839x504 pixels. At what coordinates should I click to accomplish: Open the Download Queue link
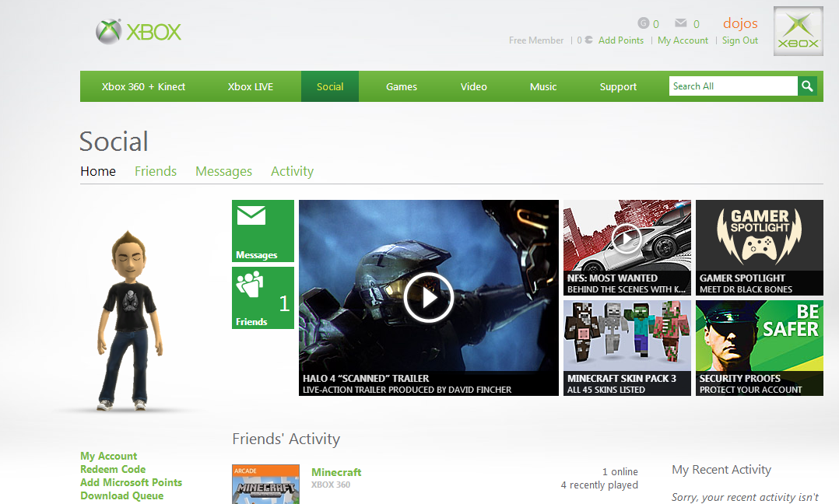122,495
